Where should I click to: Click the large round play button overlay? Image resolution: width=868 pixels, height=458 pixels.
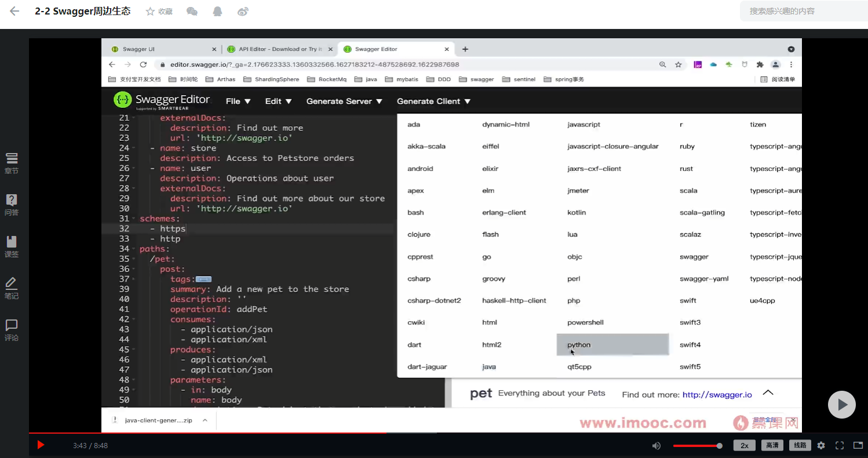[x=841, y=404]
